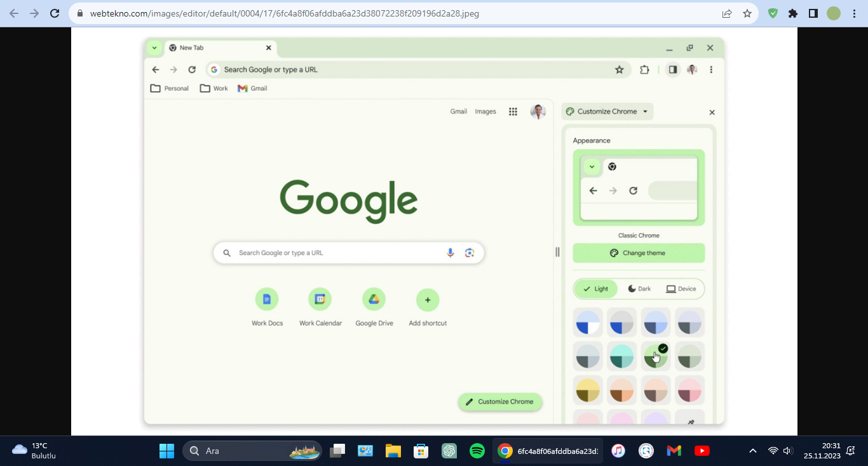Launch YouTube from the taskbar

(702, 451)
